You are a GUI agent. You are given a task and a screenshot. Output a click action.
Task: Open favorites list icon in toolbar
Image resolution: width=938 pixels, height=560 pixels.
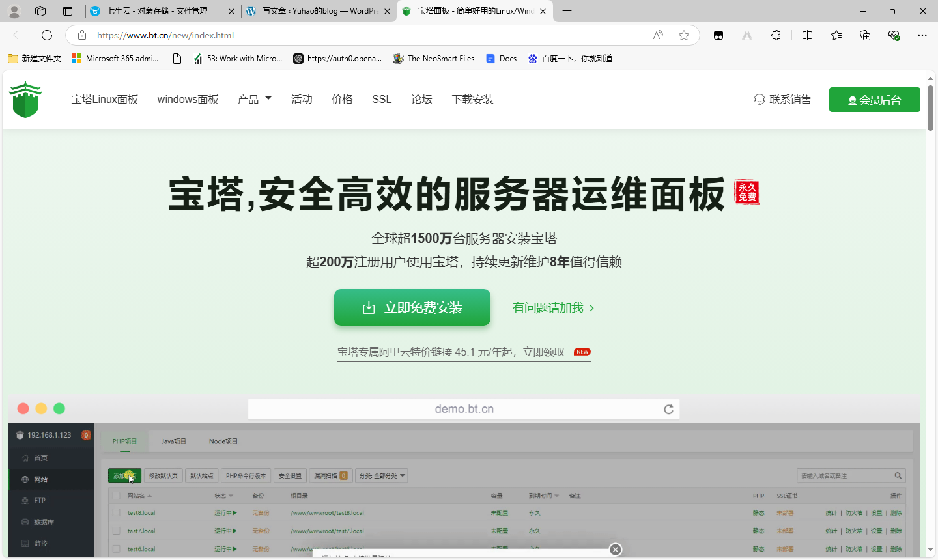pos(836,35)
